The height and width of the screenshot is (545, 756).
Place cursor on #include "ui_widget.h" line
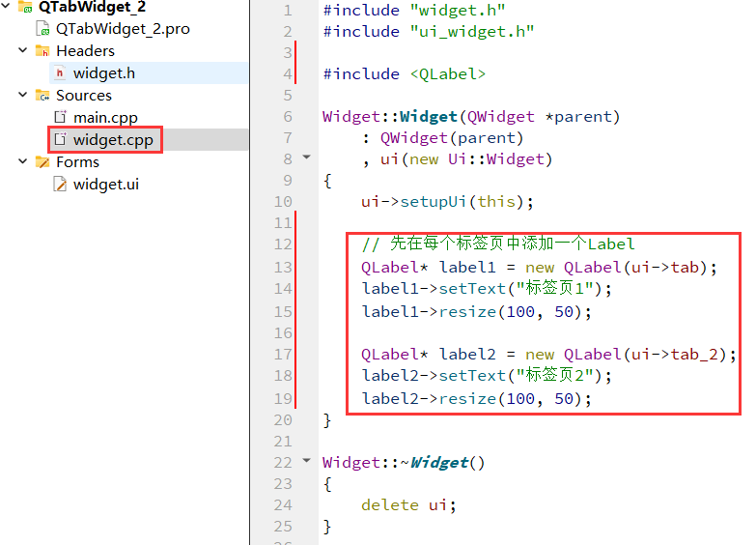click(429, 32)
